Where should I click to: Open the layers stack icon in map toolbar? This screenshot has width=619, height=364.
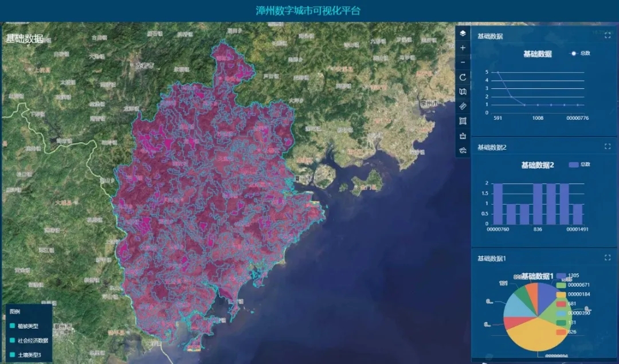[463, 33]
